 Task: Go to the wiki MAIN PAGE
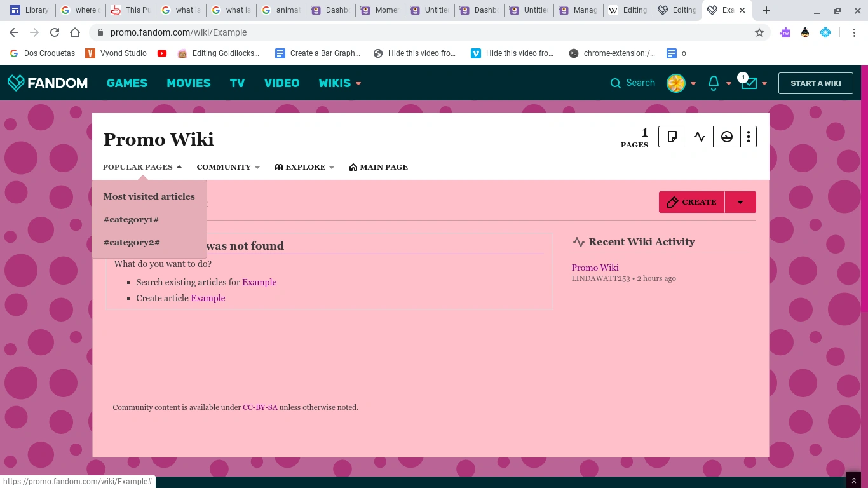[x=379, y=167]
